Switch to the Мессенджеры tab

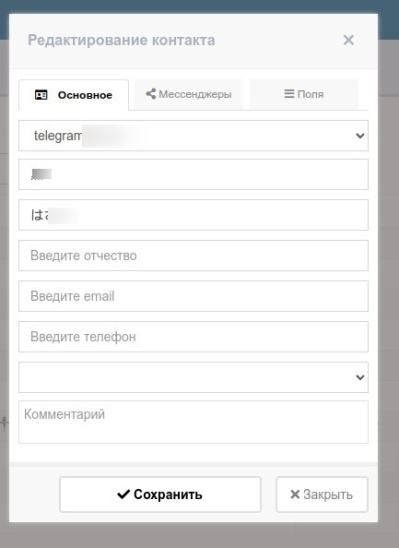[x=189, y=94]
